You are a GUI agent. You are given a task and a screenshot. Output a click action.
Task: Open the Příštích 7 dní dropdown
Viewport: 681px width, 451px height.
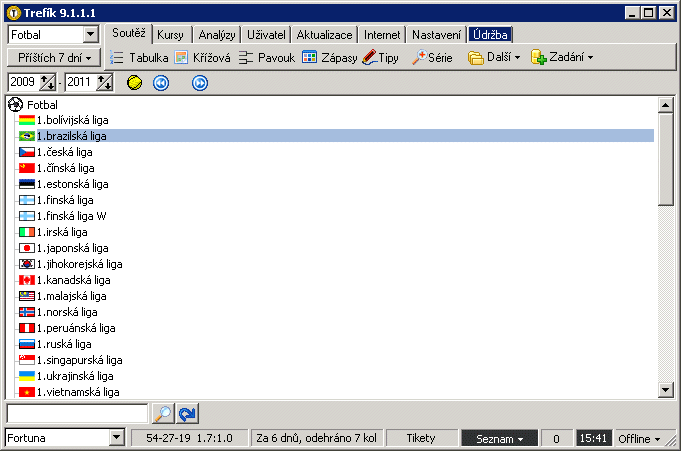54,58
